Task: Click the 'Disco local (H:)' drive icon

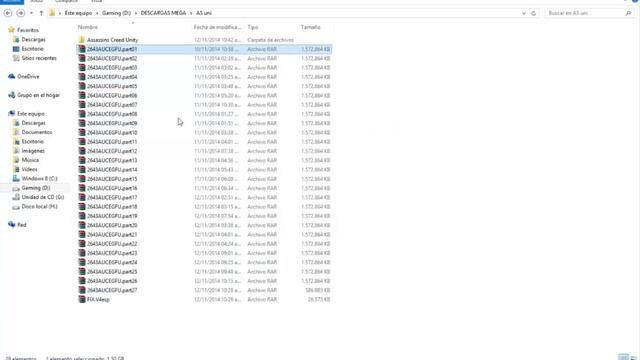Action: [16, 207]
